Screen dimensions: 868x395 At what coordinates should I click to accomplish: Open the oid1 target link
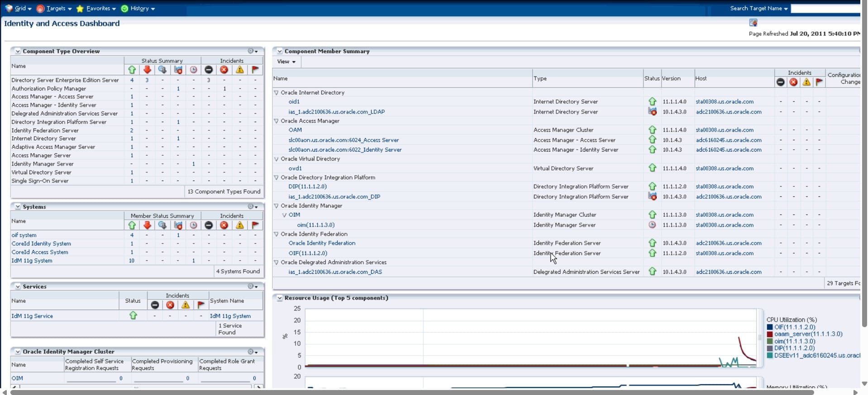click(x=294, y=101)
